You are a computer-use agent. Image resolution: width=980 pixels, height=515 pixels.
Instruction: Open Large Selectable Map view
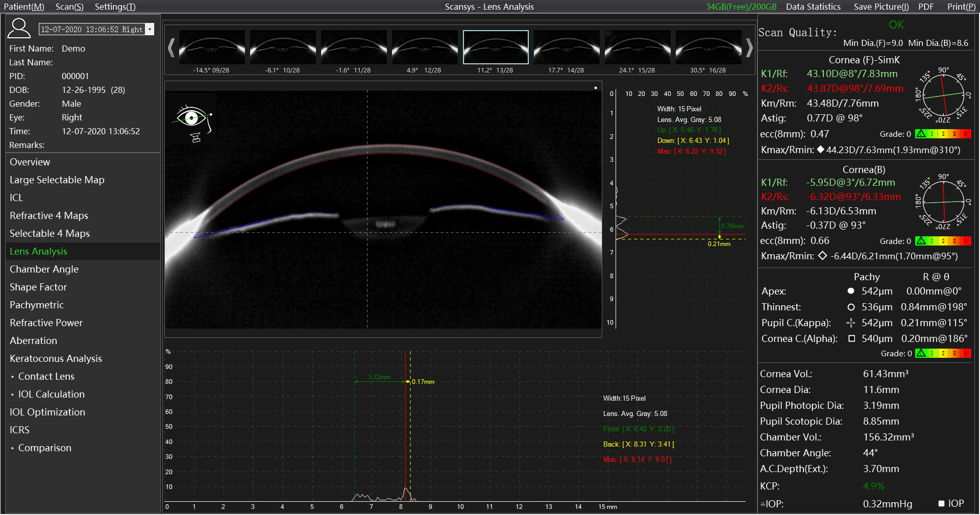[83, 180]
